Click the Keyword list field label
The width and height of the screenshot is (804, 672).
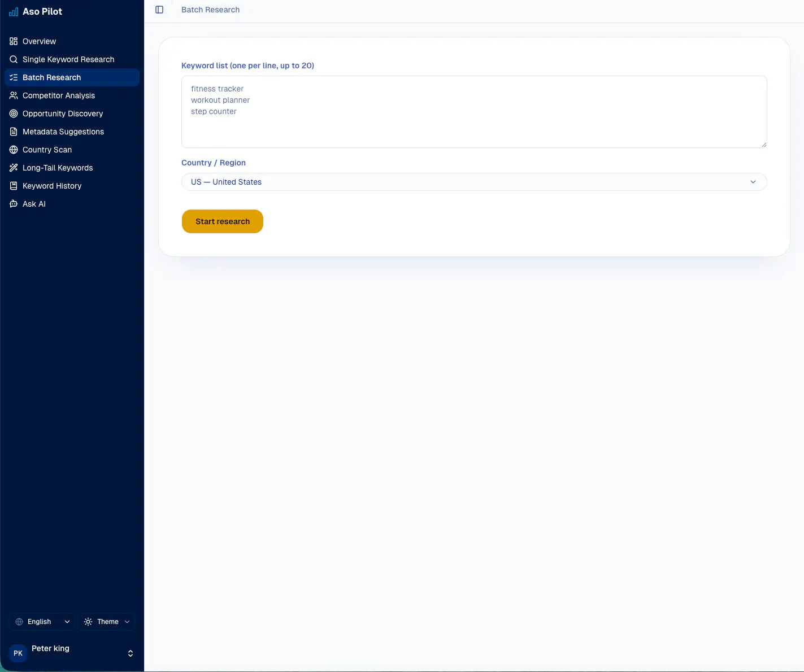click(247, 66)
